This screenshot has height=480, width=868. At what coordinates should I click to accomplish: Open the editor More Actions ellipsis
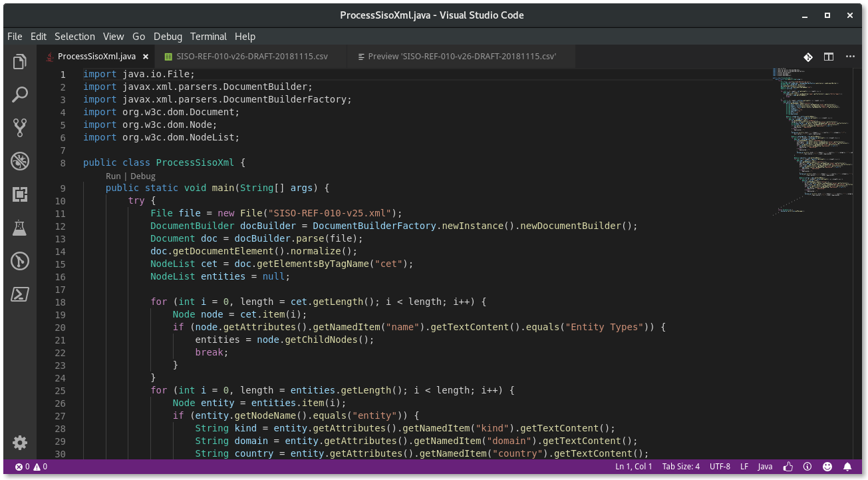pos(850,57)
